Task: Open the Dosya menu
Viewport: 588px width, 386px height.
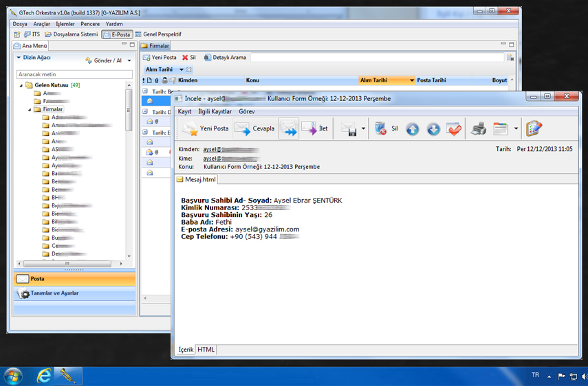Action: tap(20, 24)
